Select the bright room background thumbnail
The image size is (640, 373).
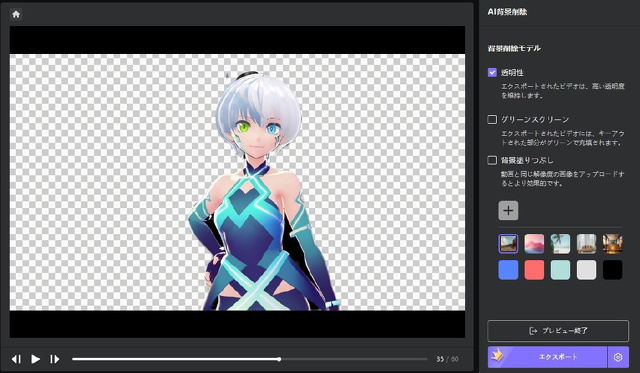[x=587, y=244]
